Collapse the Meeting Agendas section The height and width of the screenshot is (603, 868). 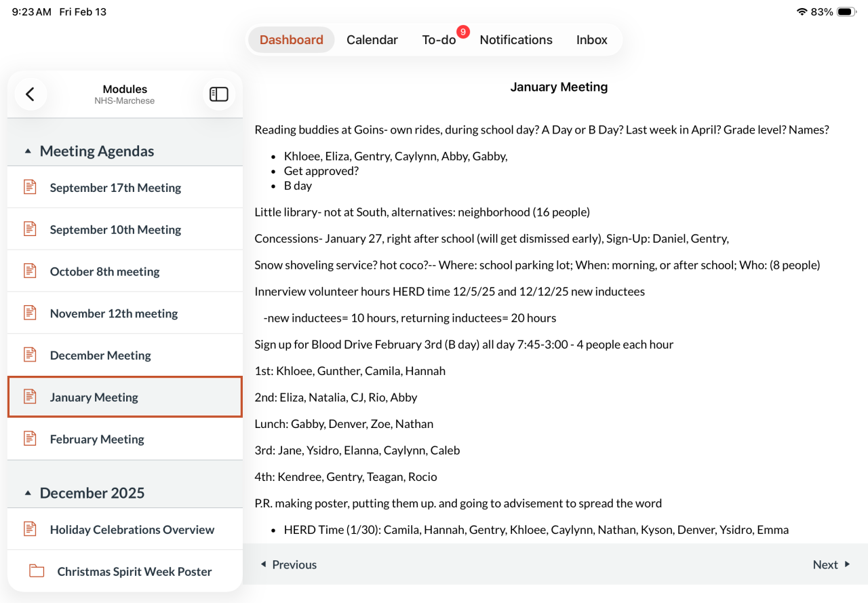point(28,151)
